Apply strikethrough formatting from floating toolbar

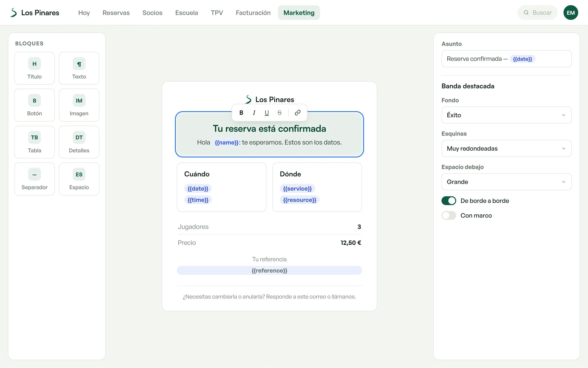(280, 113)
